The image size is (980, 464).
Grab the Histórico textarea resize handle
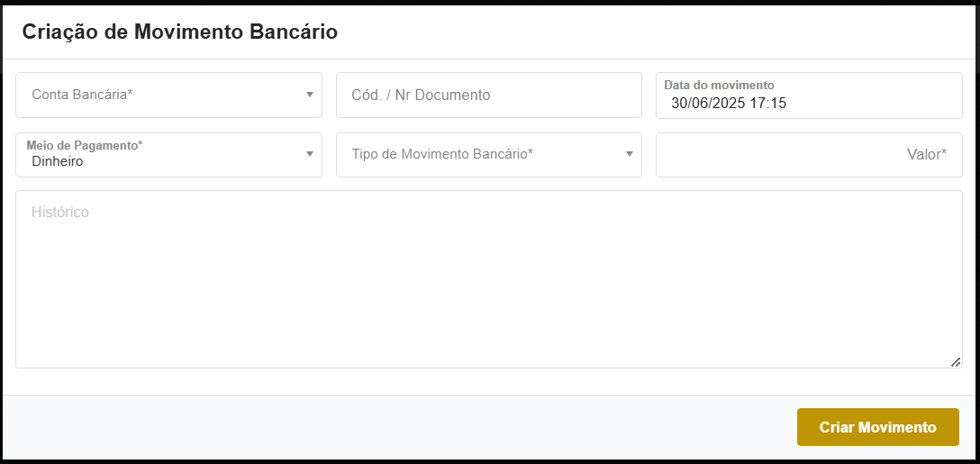[955, 361]
